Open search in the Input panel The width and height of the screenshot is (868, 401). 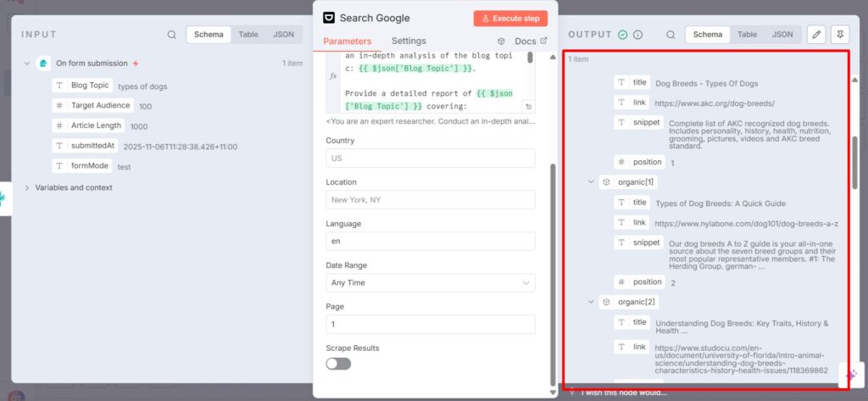172,35
